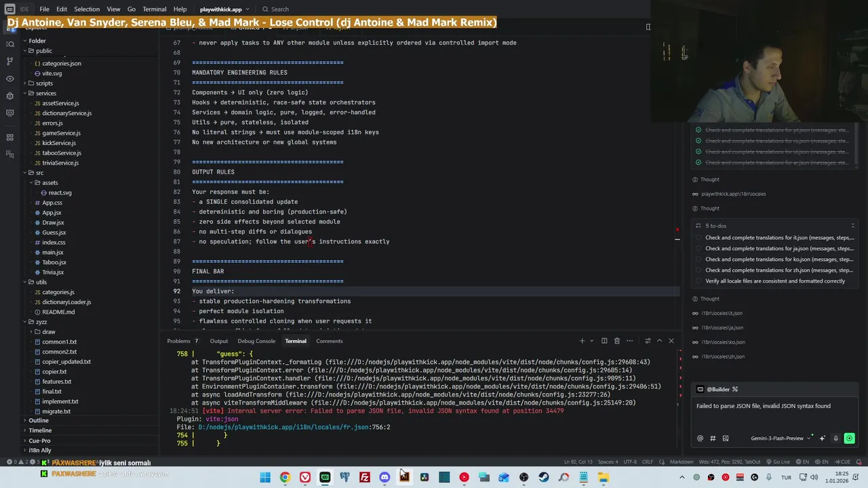Attach an image via the picture icon

click(x=725, y=439)
